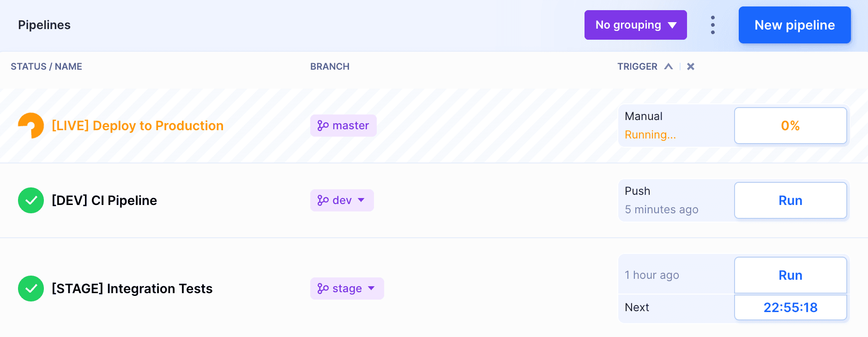
Task: Click the green checkmark on [DEV] CI Pipeline
Action: [30, 200]
